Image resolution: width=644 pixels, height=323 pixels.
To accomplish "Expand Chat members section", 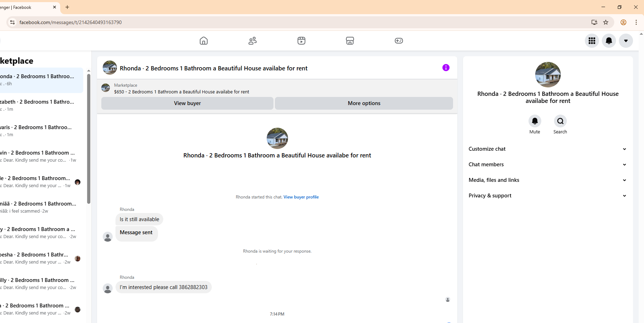I will (x=548, y=165).
